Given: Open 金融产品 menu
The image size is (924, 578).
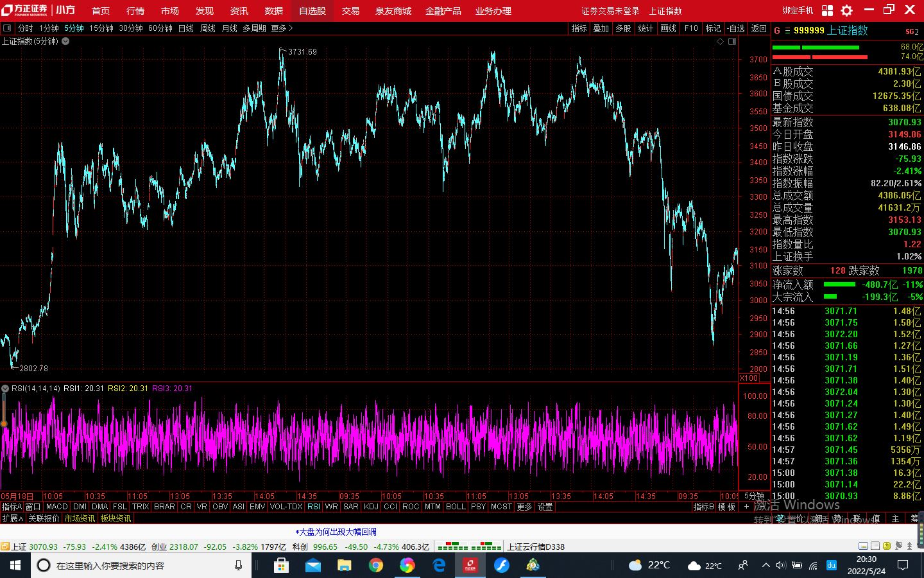Looking at the screenshot, I should [443, 11].
